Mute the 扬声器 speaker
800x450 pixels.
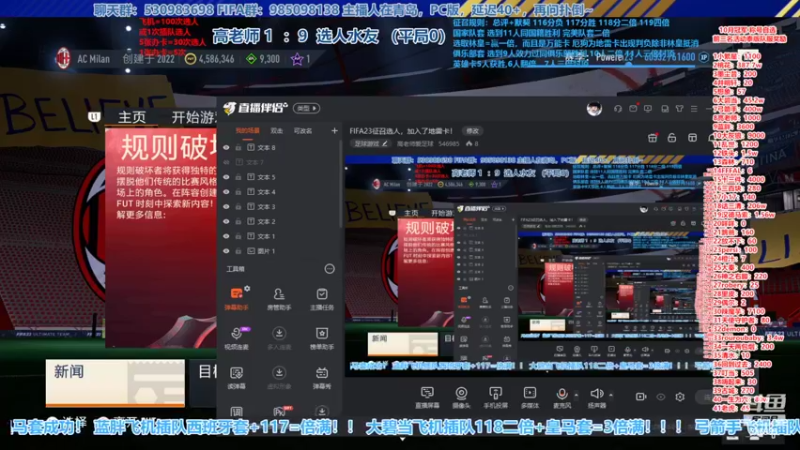coord(596,397)
